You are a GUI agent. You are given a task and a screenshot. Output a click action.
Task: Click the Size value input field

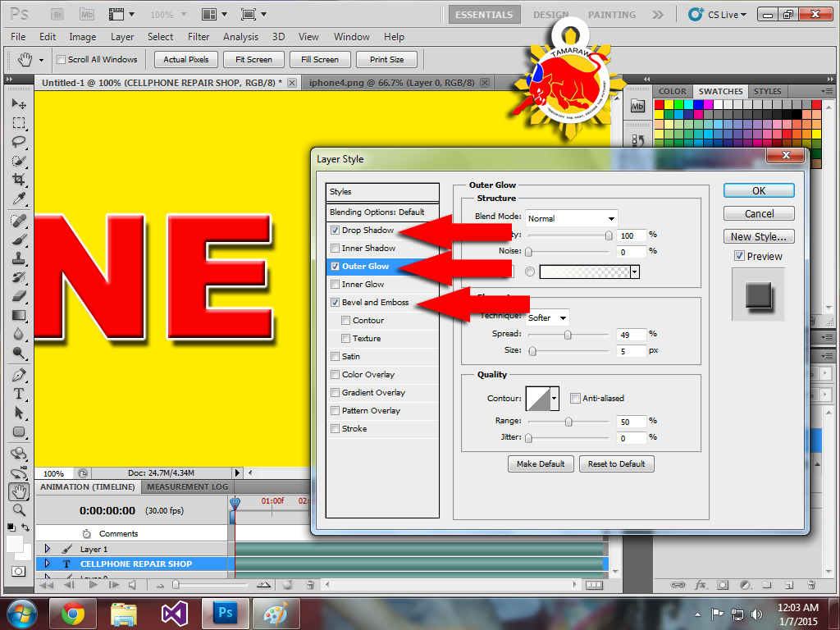(x=630, y=351)
